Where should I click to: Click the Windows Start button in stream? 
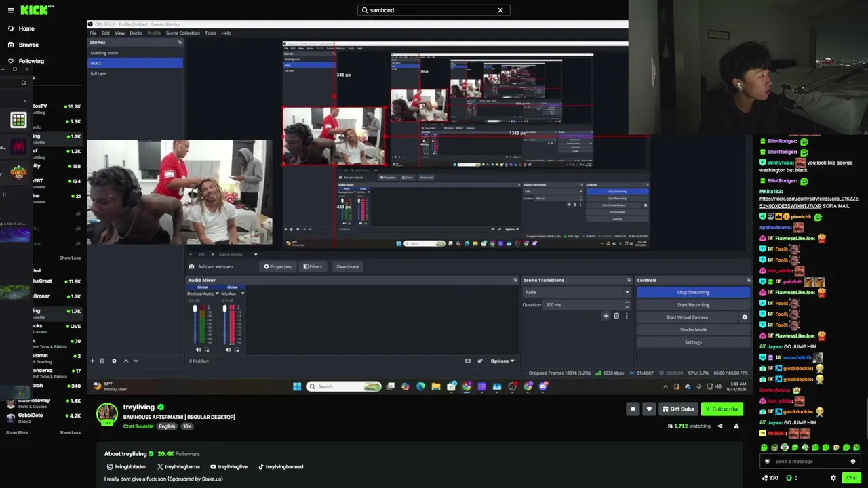tap(297, 387)
